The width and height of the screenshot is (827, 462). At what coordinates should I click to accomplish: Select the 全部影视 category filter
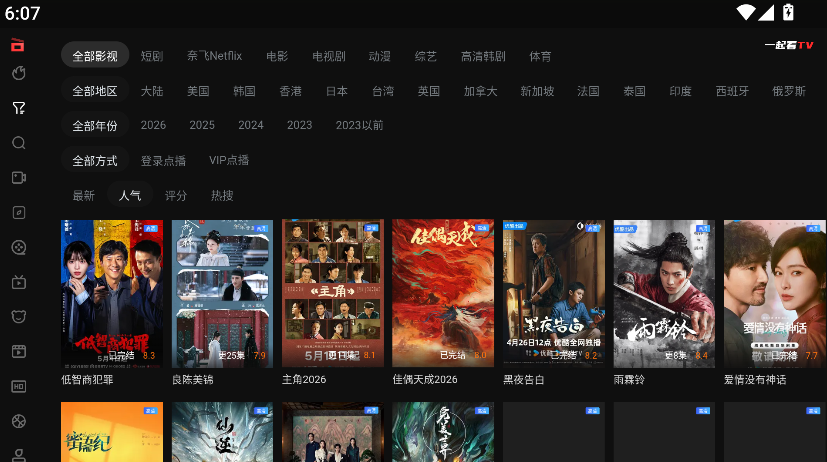(x=95, y=56)
